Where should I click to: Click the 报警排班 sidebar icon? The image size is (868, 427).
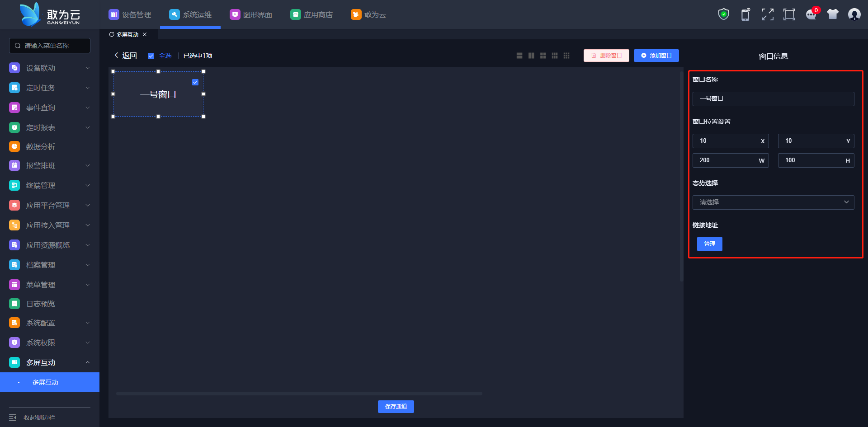pos(14,165)
